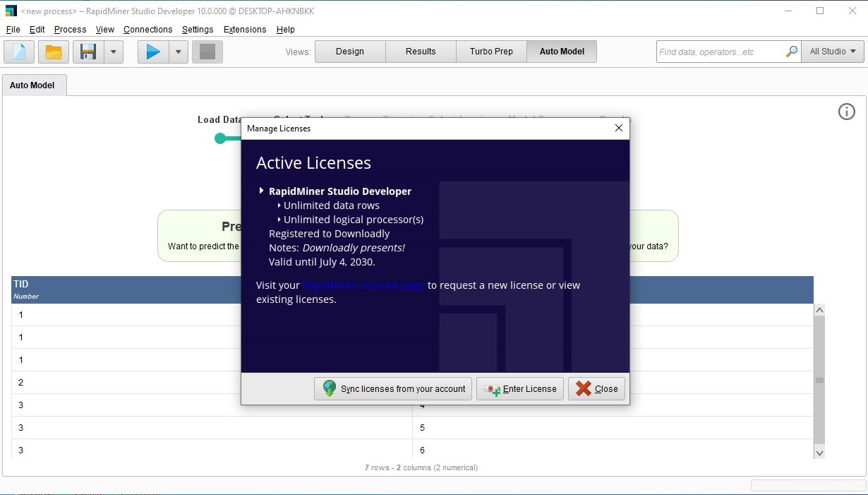This screenshot has height=495, width=868.
Task: Open the Help menu
Action: coord(286,30)
